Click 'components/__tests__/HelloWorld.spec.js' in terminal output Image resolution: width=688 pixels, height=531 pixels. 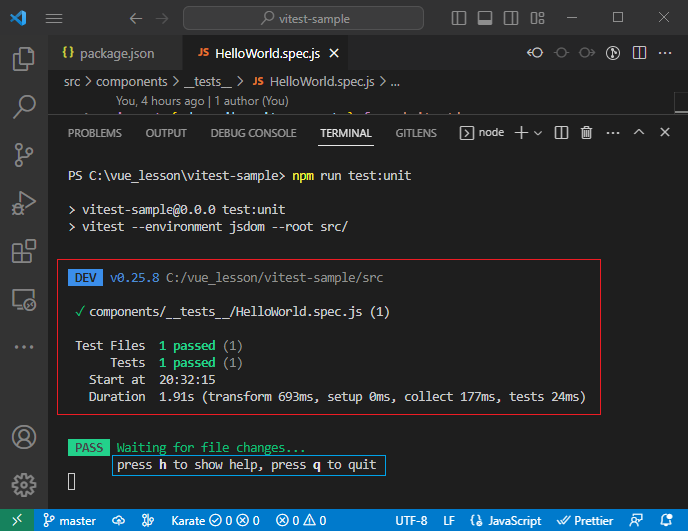click(x=226, y=312)
